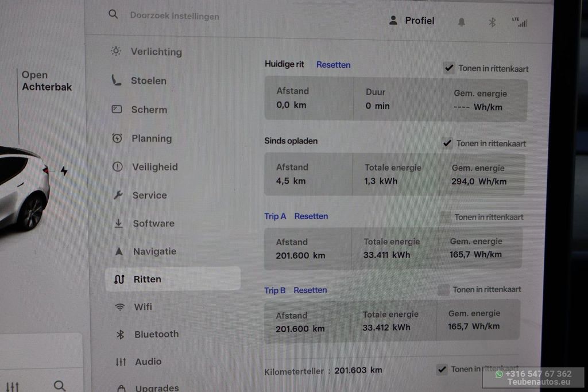This screenshot has height=392, width=588.
Task: Tap the lightning bolt charge port icon
Action: point(64,171)
